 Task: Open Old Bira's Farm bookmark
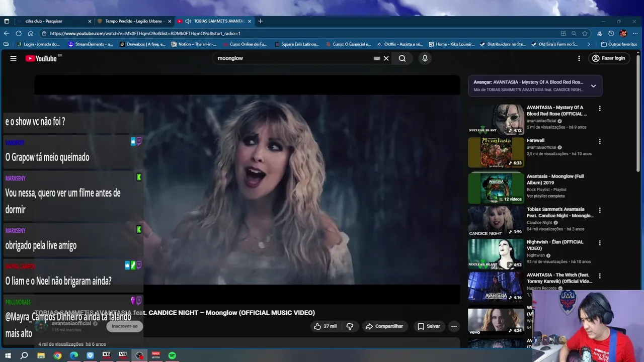(x=555, y=44)
